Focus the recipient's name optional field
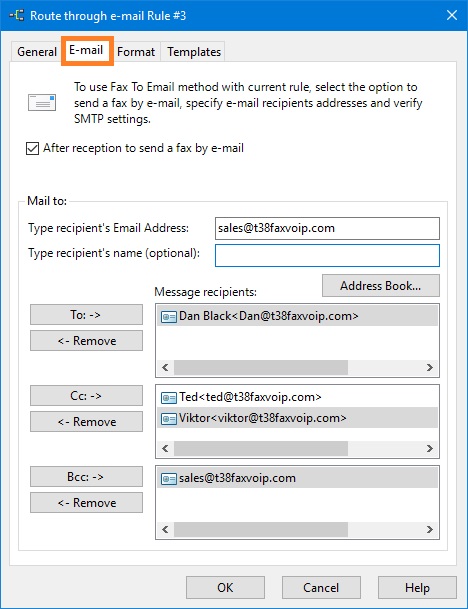Image resolution: width=468 pixels, height=609 pixels. pyautogui.click(x=327, y=255)
